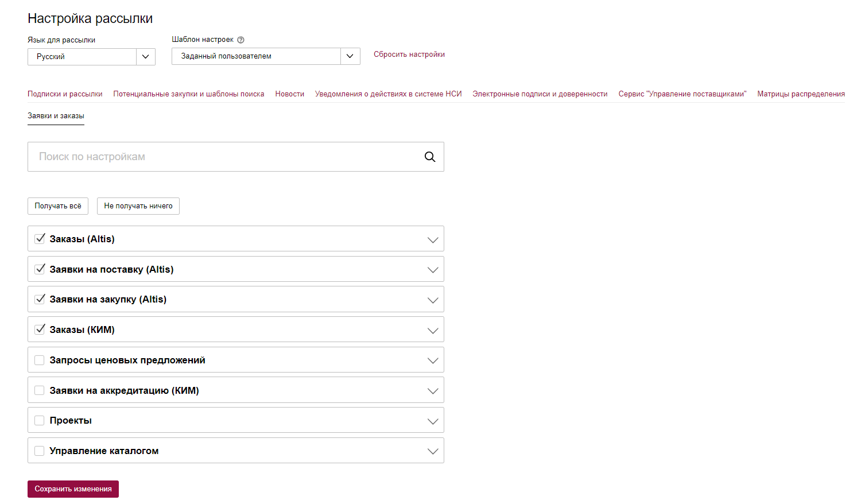Switch to the Новости tab
Image resolution: width=865 pixels, height=504 pixels.
[289, 94]
